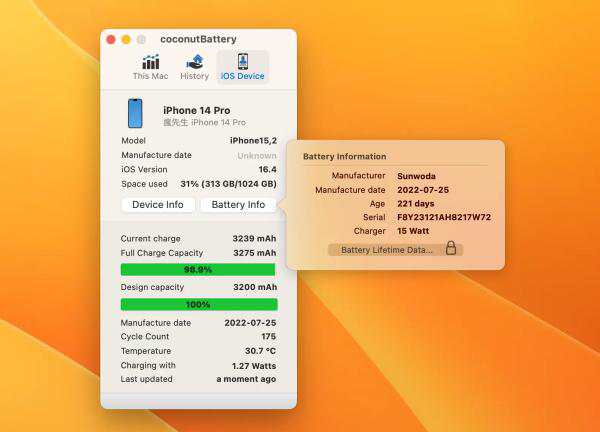The height and width of the screenshot is (432, 600).
Task: Open the History hand-with-arrow icon
Action: pos(195,62)
